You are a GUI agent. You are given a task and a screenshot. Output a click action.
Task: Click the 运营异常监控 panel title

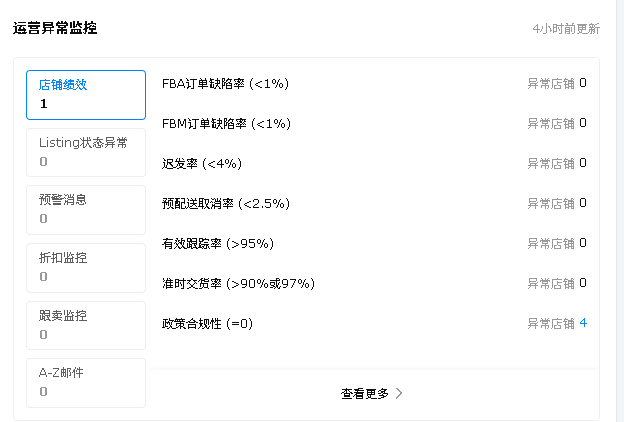(55, 28)
